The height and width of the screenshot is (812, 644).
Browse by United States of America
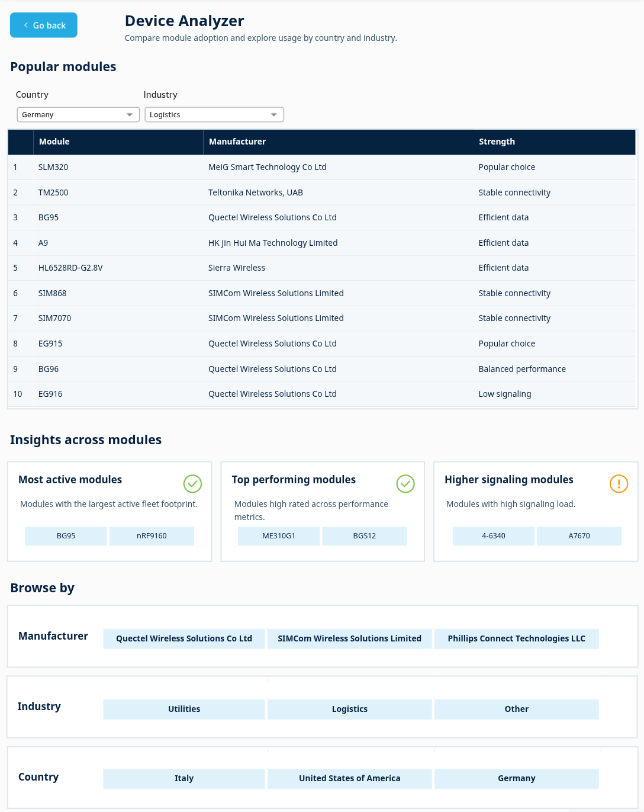350,778
